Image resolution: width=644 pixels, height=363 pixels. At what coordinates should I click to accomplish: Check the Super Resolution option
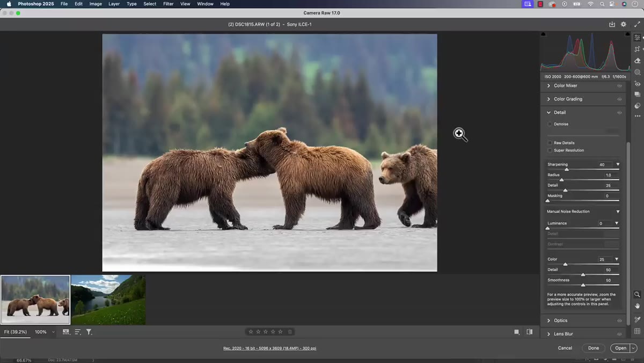pyautogui.click(x=550, y=150)
